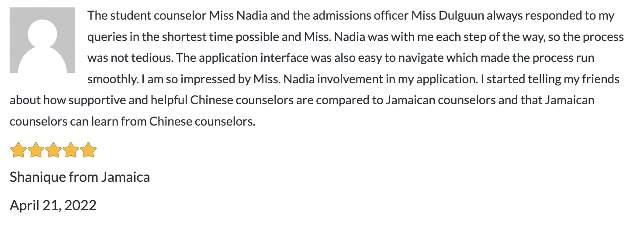Select the first star in the rating
The height and width of the screenshot is (225, 644).
(x=18, y=150)
